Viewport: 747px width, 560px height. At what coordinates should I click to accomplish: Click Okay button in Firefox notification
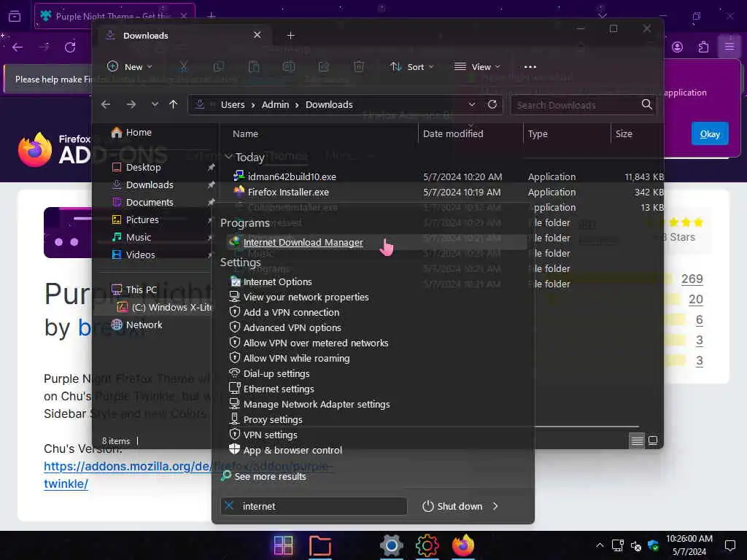tap(709, 134)
